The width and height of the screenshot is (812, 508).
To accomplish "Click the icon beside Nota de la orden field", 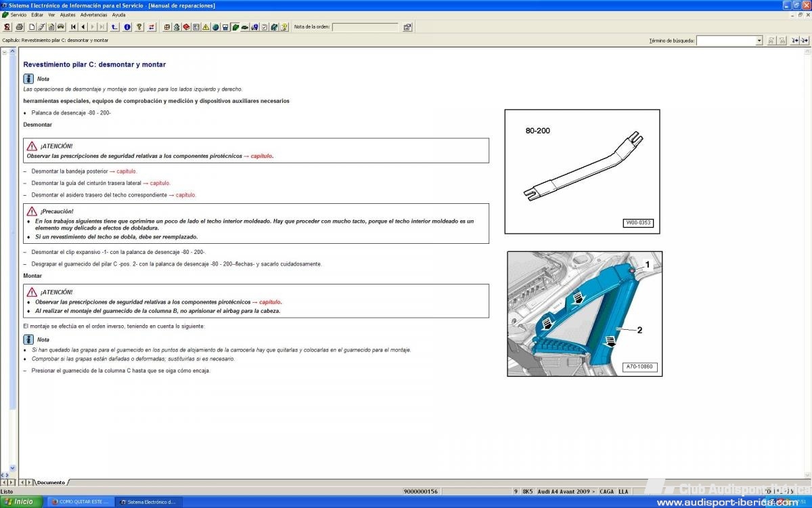I will pyautogui.click(x=407, y=27).
